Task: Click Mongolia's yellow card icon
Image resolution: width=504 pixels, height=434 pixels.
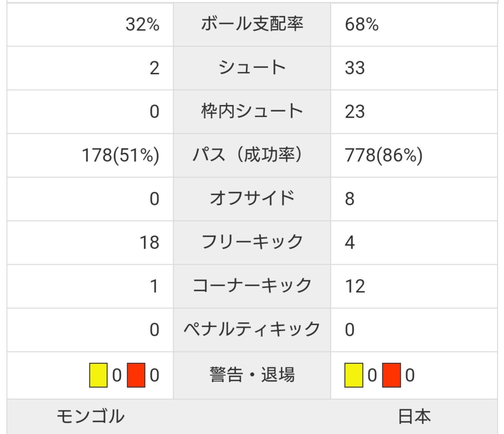Action: coord(98,375)
